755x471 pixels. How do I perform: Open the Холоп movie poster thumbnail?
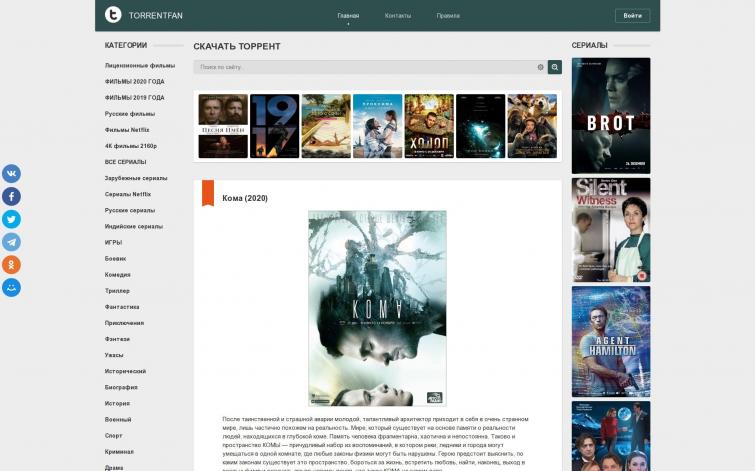(x=429, y=126)
